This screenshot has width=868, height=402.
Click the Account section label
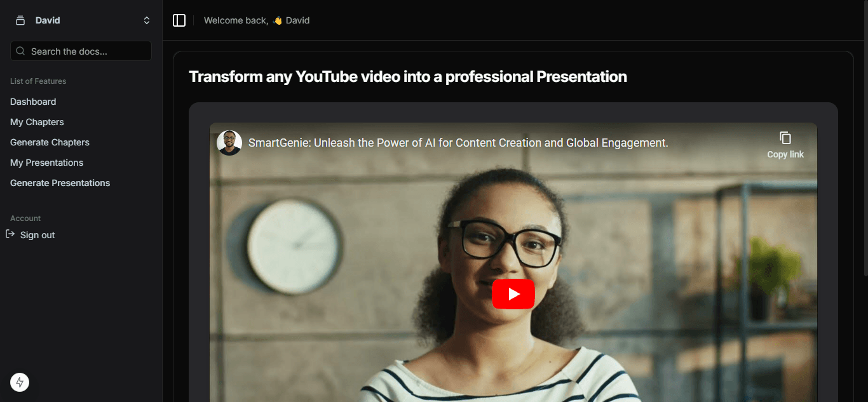point(25,218)
